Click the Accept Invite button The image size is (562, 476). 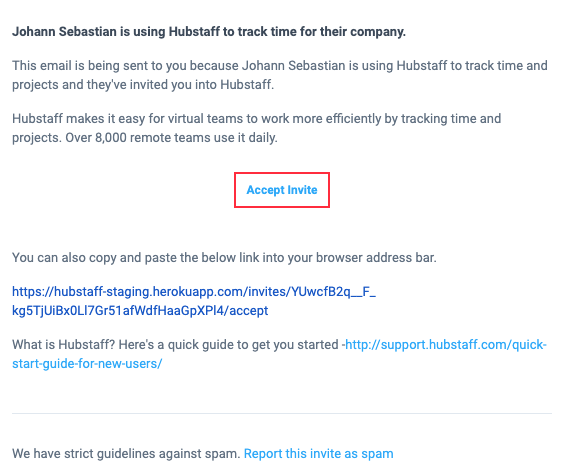coord(282,190)
